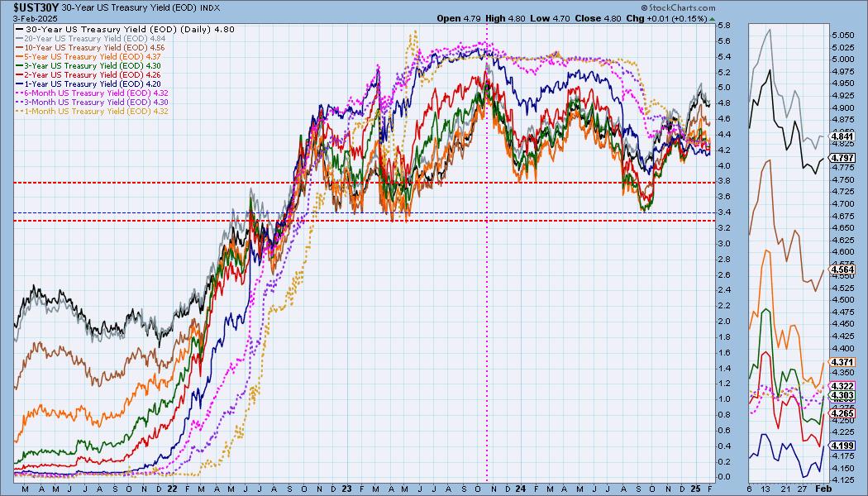This screenshot has width=868, height=496.
Task: Click the 4.199 price label in the right panel
Action: (x=842, y=446)
